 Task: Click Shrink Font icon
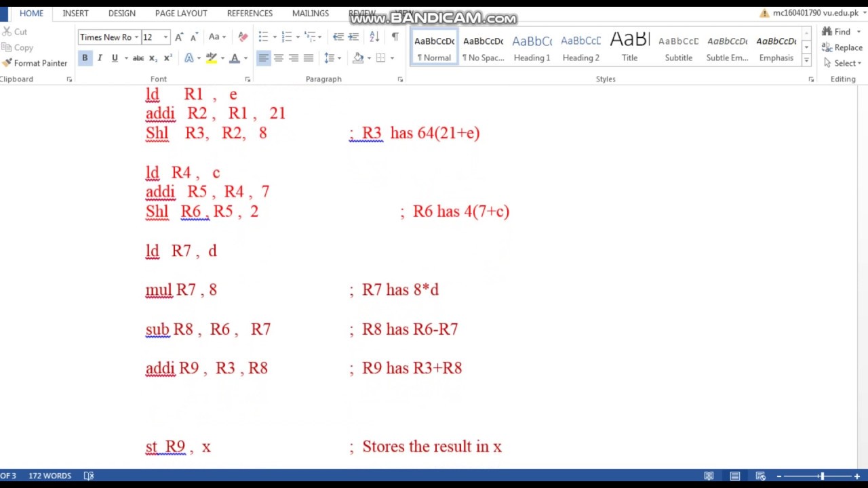194,37
